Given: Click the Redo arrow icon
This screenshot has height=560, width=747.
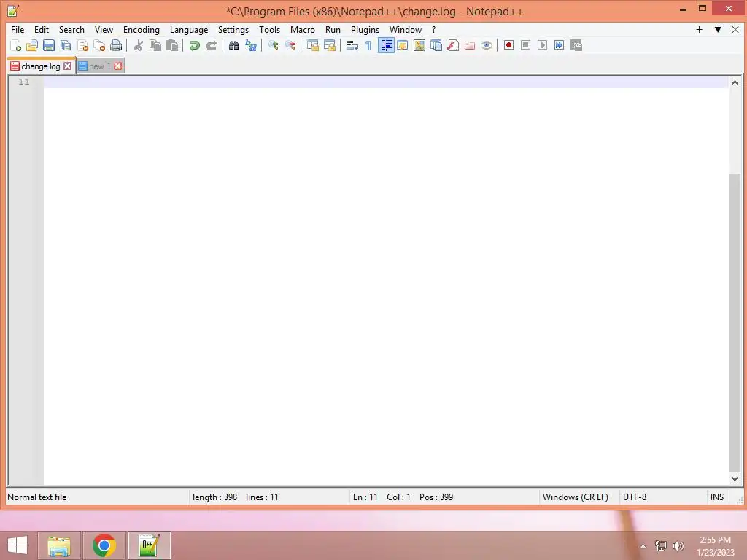Looking at the screenshot, I should point(212,45).
